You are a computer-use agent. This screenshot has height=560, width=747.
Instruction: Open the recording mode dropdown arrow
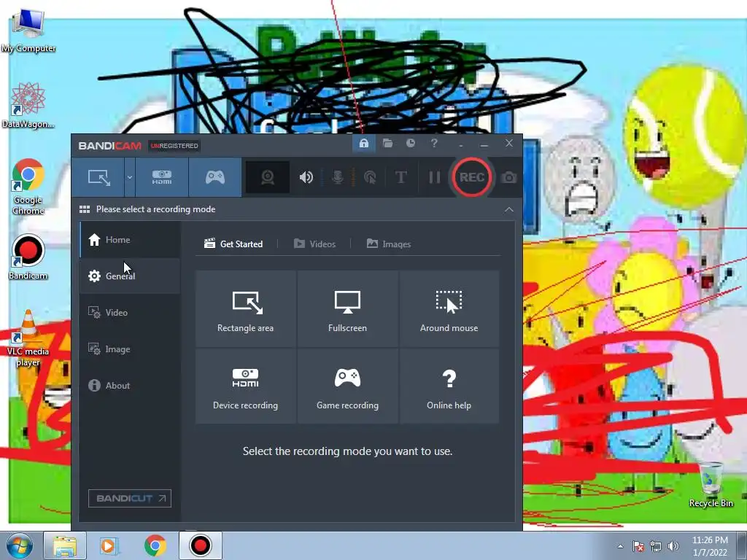click(130, 177)
